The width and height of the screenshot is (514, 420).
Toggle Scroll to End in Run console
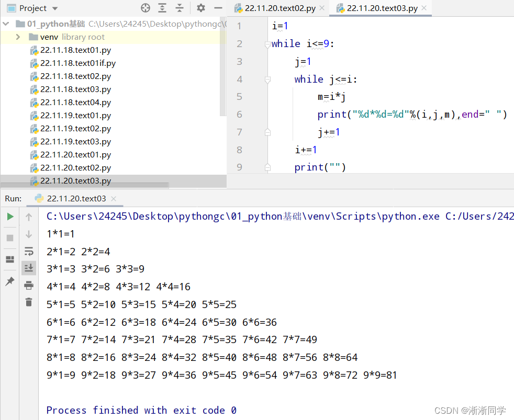click(29, 268)
